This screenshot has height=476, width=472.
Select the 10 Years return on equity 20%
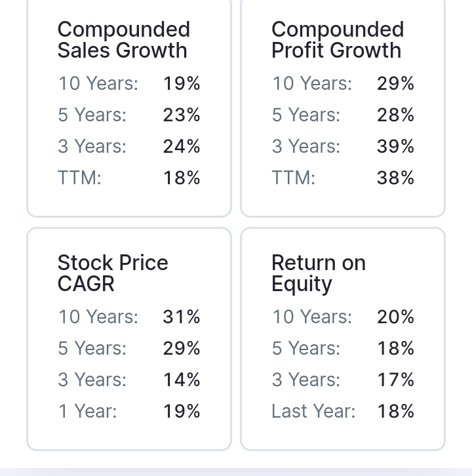tap(395, 317)
